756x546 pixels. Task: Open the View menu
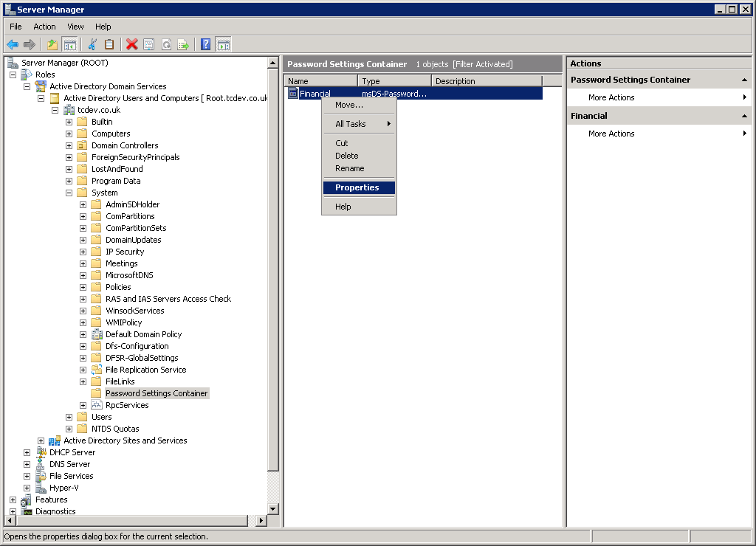coord(75,27)
